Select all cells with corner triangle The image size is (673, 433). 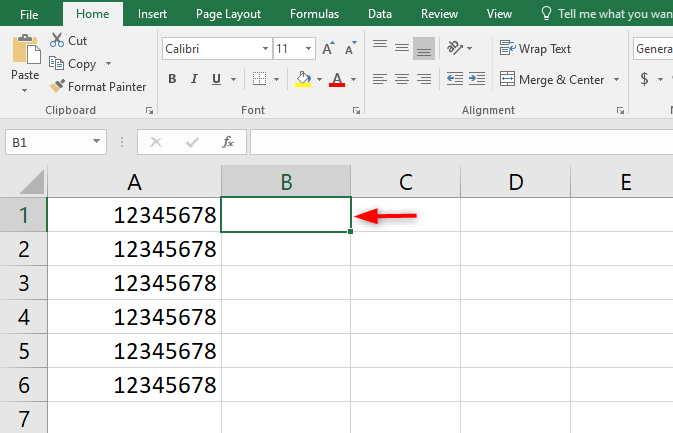32,182
